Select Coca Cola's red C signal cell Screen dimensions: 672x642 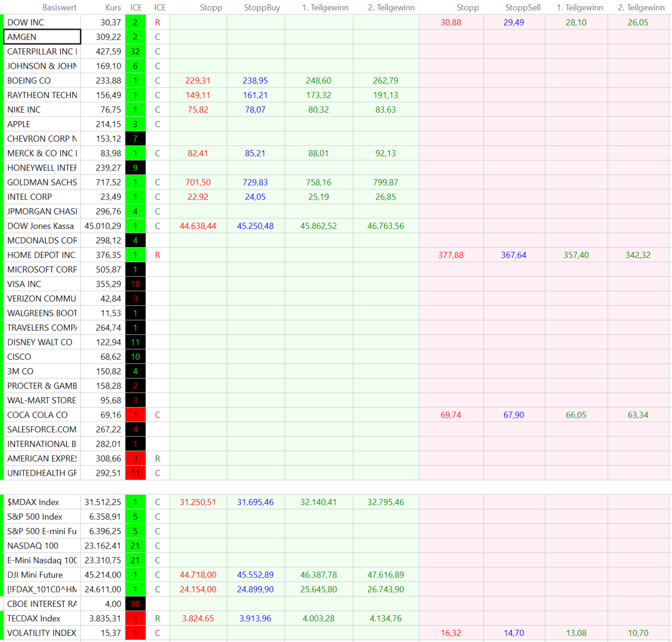click(157, 415)
